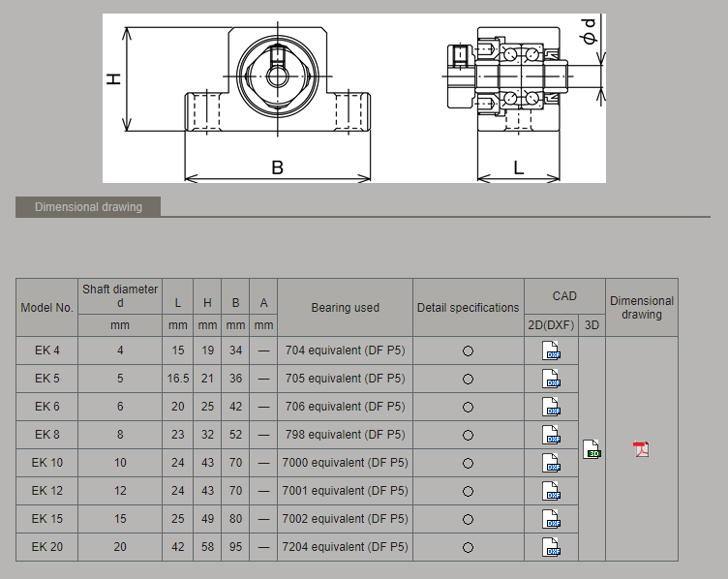Download the DXF file for EK 5

pyautogui.click(x=552, y=379)
